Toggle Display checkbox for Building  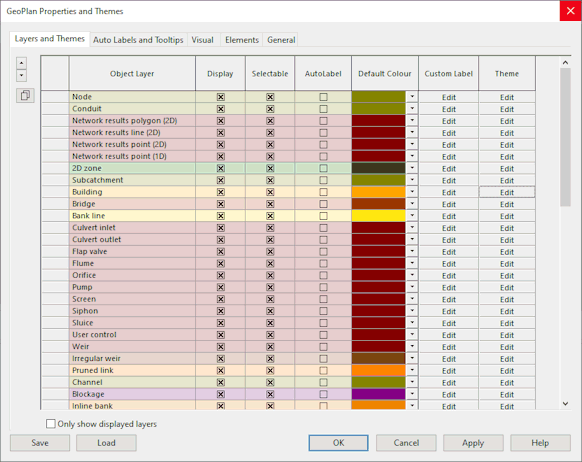click(220, 192)
